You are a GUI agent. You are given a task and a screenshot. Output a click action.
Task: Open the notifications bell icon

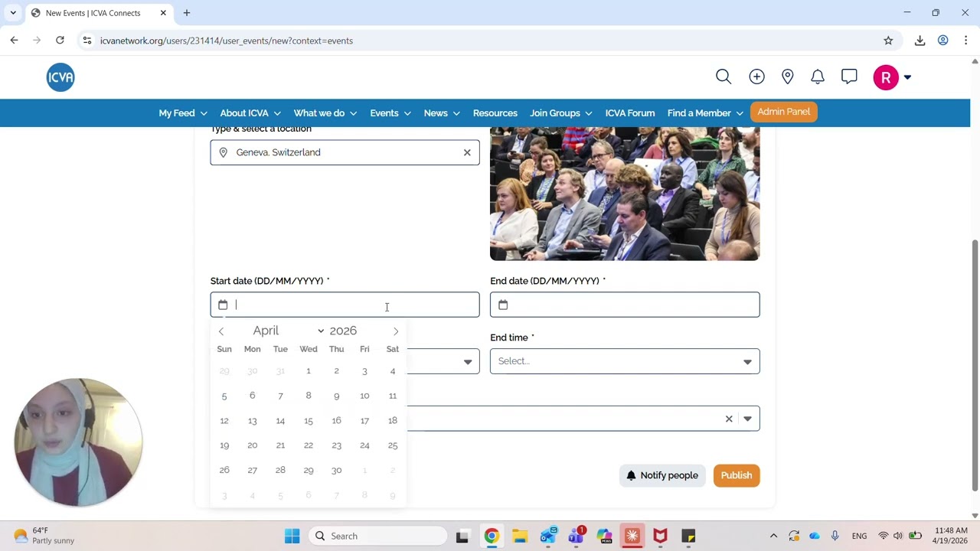(x=818, y=77)
